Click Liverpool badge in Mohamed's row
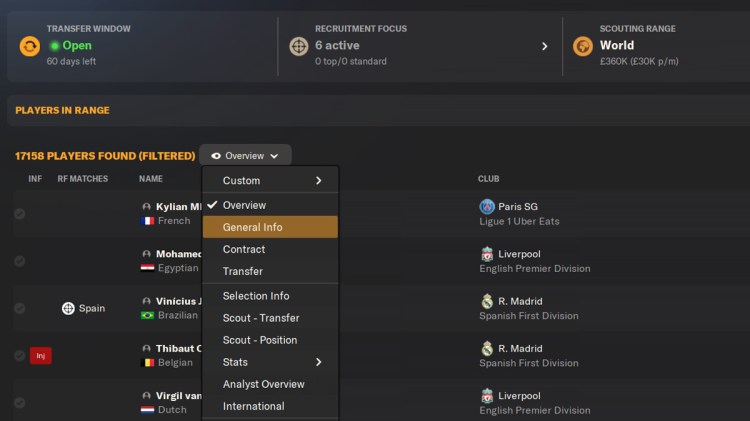This screenshot has height=421, width=750. tap(487, 254)
